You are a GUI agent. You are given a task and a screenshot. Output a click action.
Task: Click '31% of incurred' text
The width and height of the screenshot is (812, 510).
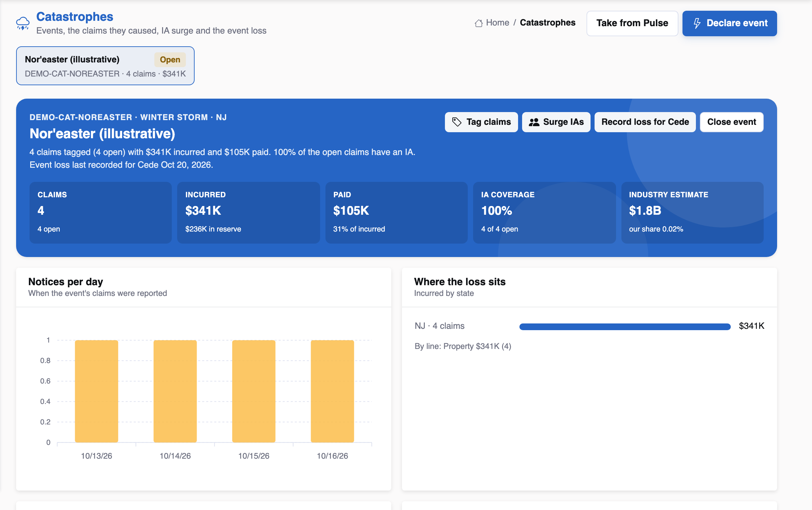click(359, 229)
